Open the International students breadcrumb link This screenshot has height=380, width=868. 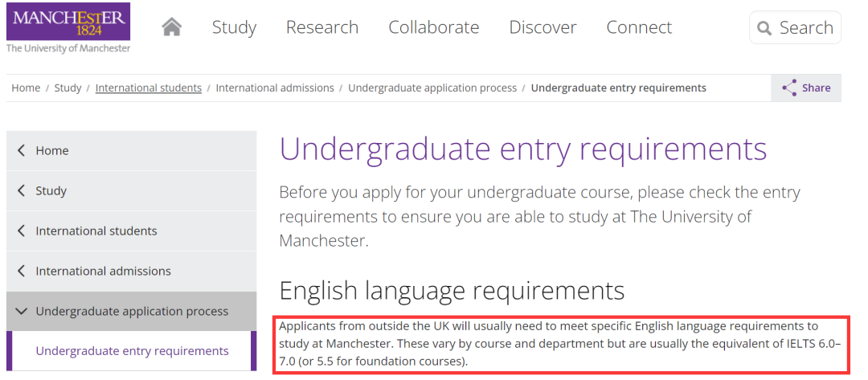[x=148, y=88]
